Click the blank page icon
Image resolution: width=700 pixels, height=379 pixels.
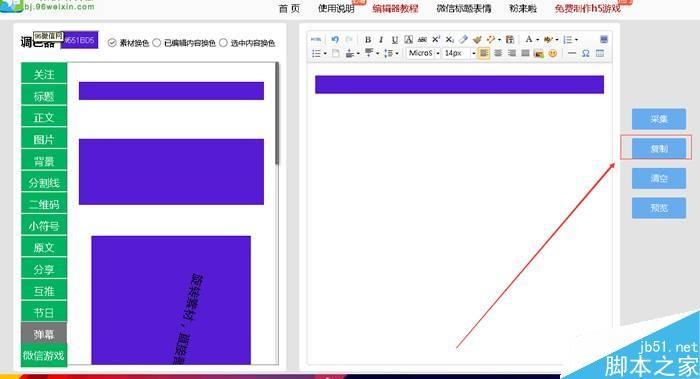point(336,54)
